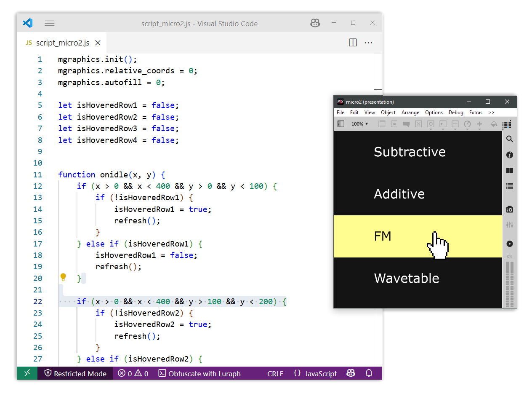Click Obfuscate with Luraph in status bar

click(x=199, y=373)
